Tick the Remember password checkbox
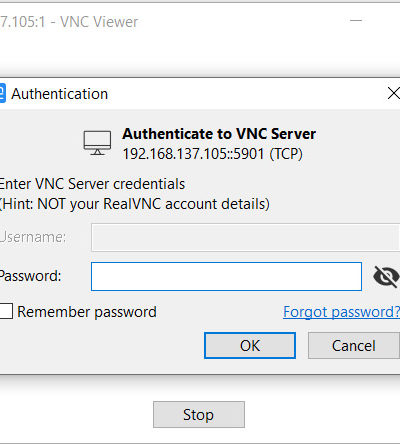400x444 pixels. 6,311
